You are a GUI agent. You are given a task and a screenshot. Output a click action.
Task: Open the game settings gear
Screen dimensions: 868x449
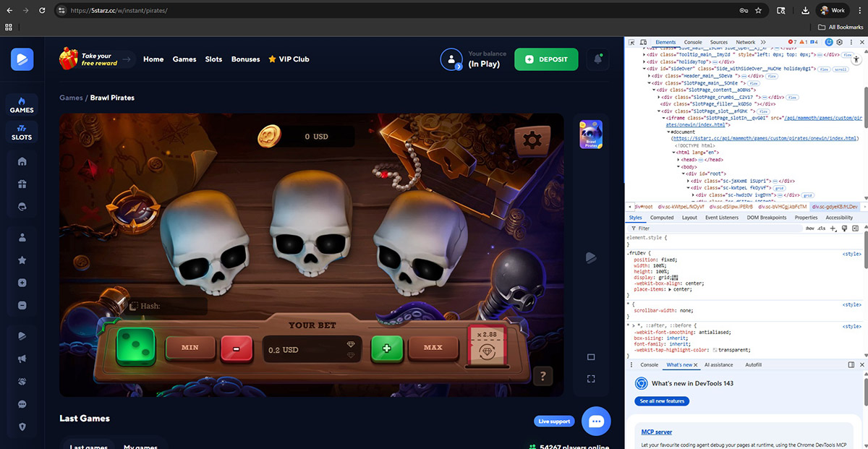pyautogui.click(x=532, y=140)
